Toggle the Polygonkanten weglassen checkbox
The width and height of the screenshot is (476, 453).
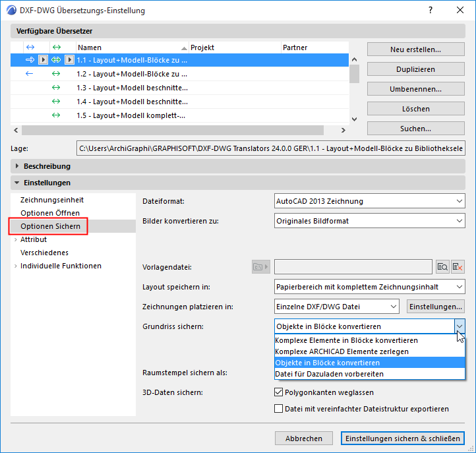[278, 392]
